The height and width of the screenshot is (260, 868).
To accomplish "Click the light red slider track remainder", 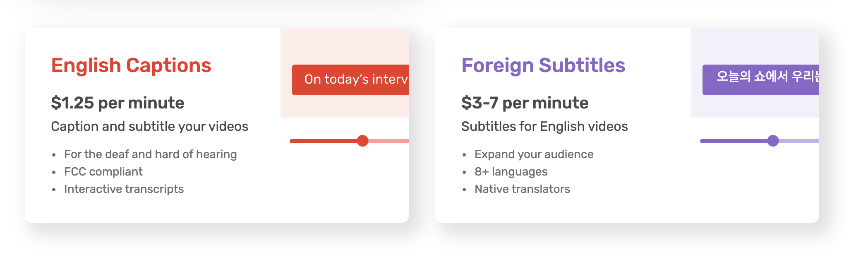I will click(x=388, y=141).
